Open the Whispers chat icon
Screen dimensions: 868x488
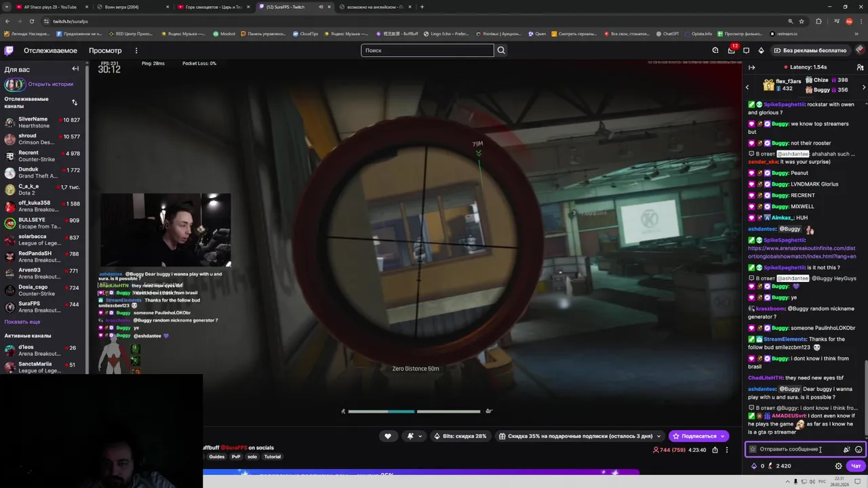click(x=746, y=50)
